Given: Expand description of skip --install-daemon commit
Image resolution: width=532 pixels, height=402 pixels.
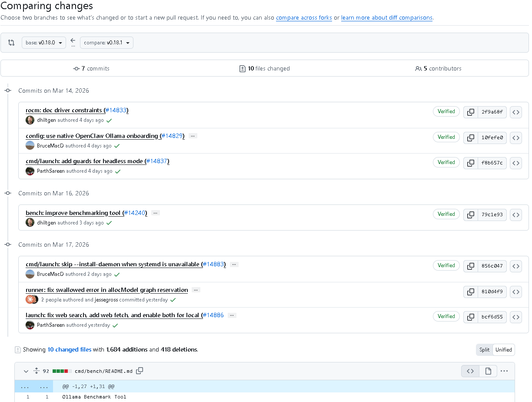Looking at the screenshot, I should point(234,265).
